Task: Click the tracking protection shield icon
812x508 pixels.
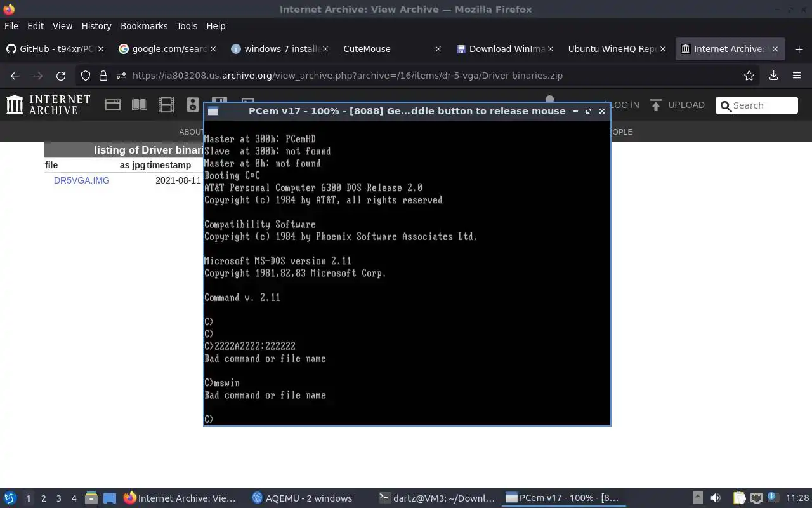Action: click(x=86, y=76)
